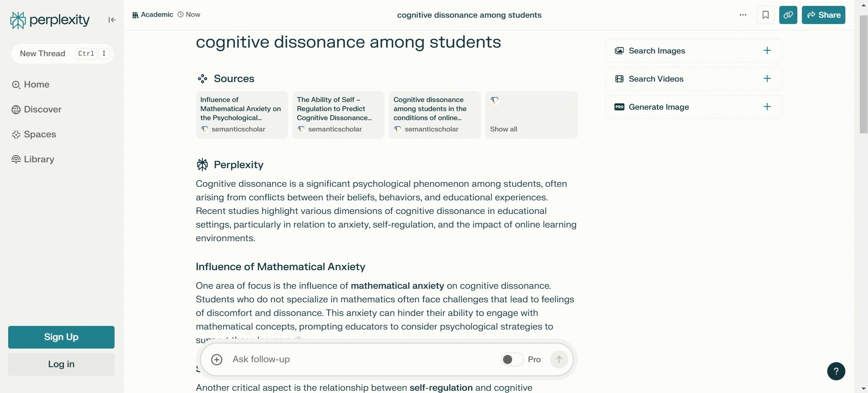Screen dimensions: 868x393
Task: Toggle the Pro search switch
Action: pyautogui.click(x=512, y=359)
